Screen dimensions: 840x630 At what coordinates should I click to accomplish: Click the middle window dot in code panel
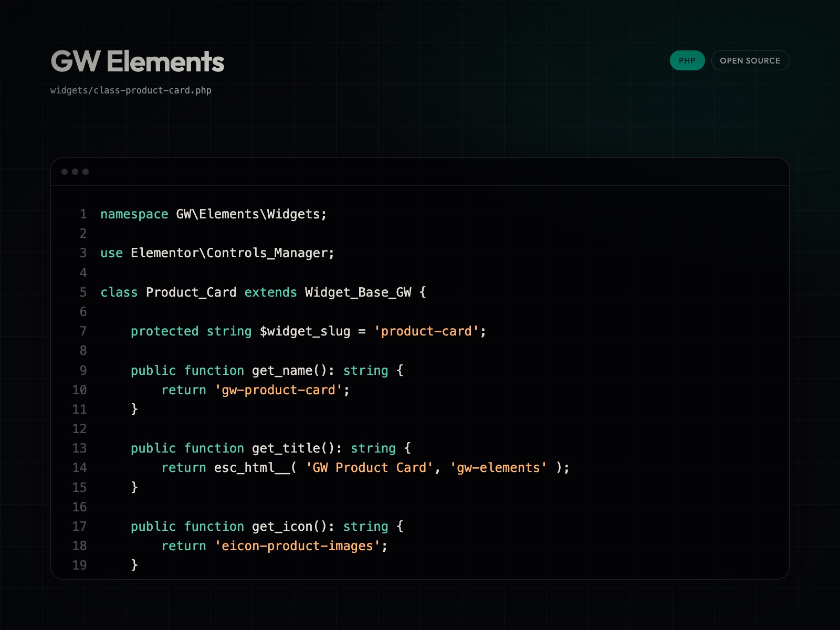coord(75,172)
